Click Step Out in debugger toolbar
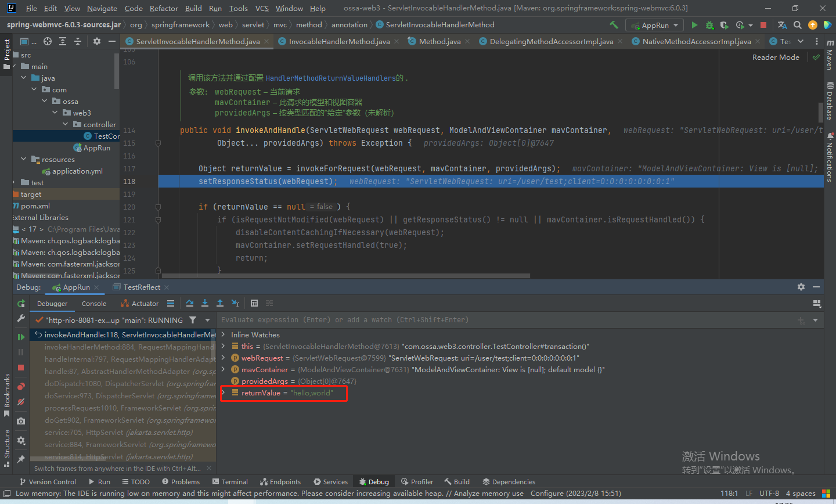The width and height of the screenshot is (836, 504). pyautogui.click(x=220, y=303)
